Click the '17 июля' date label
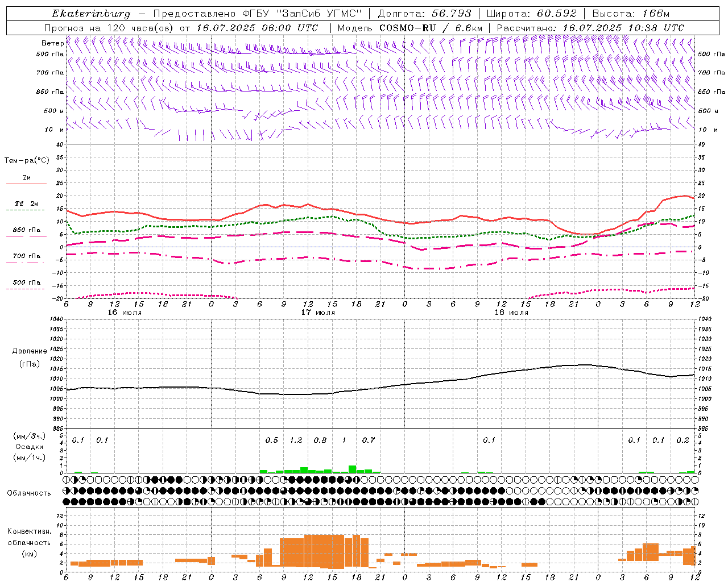 click(x=318, y=312)
